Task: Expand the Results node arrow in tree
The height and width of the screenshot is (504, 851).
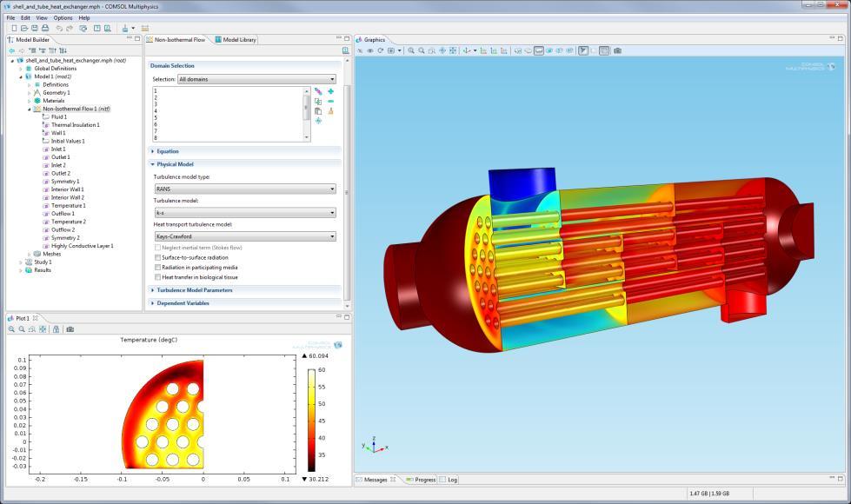Action: pos(21,270)
